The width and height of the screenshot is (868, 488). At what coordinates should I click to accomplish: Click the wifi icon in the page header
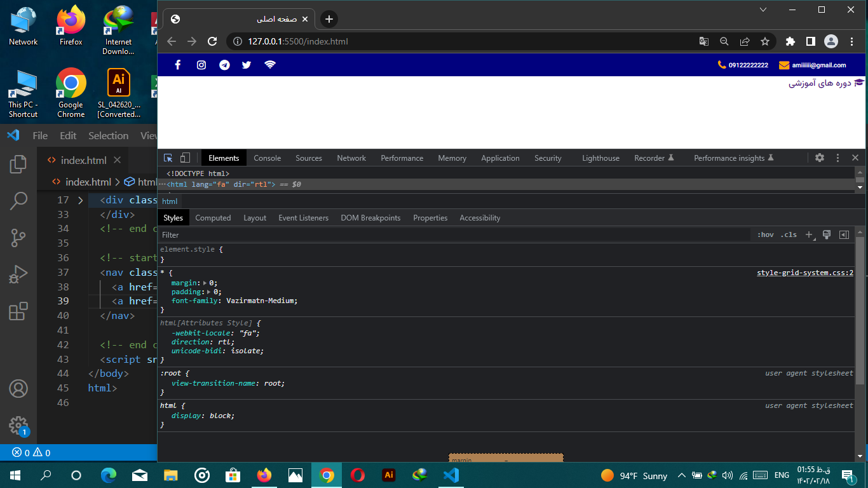270,65
